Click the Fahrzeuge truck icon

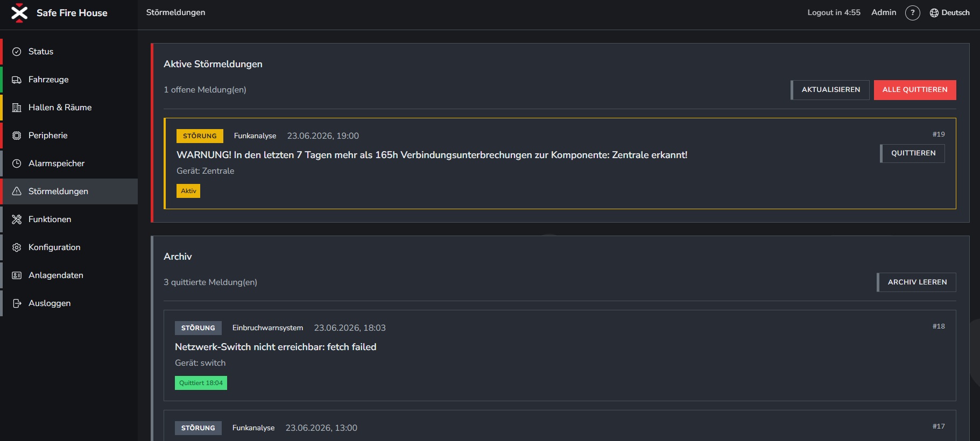click(x=17, y=80)
